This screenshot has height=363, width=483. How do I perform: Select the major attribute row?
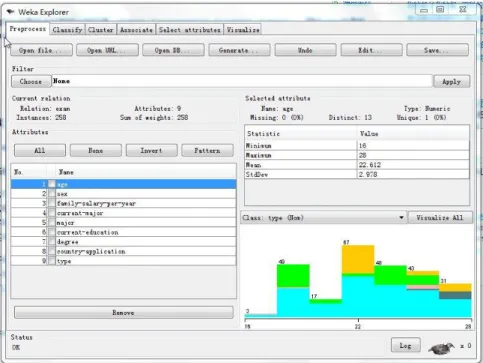click(124, 223)
